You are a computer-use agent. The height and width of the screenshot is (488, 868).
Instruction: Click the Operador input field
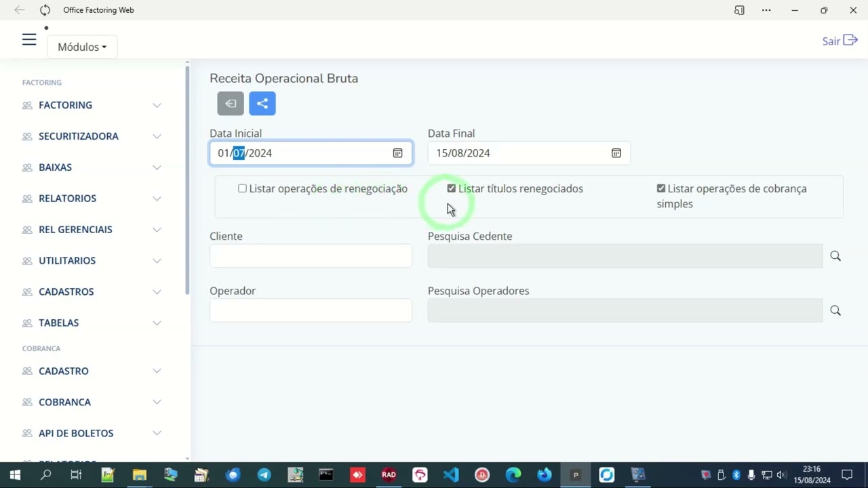[311, 310]
